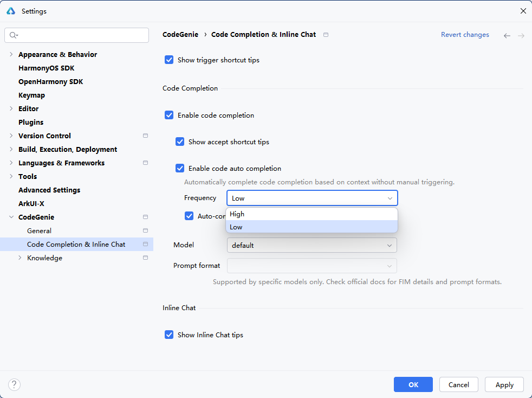Select High from the Frequency list

point(312,214)
